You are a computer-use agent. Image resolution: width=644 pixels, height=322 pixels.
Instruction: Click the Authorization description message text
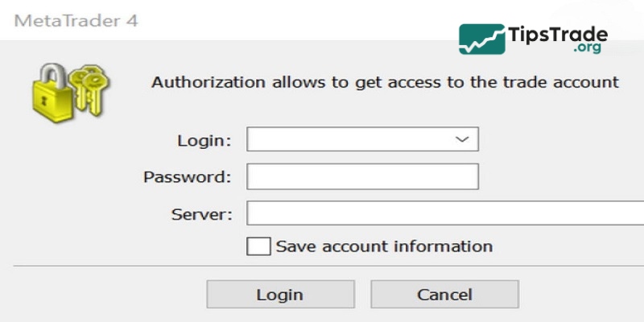[385, 81]
